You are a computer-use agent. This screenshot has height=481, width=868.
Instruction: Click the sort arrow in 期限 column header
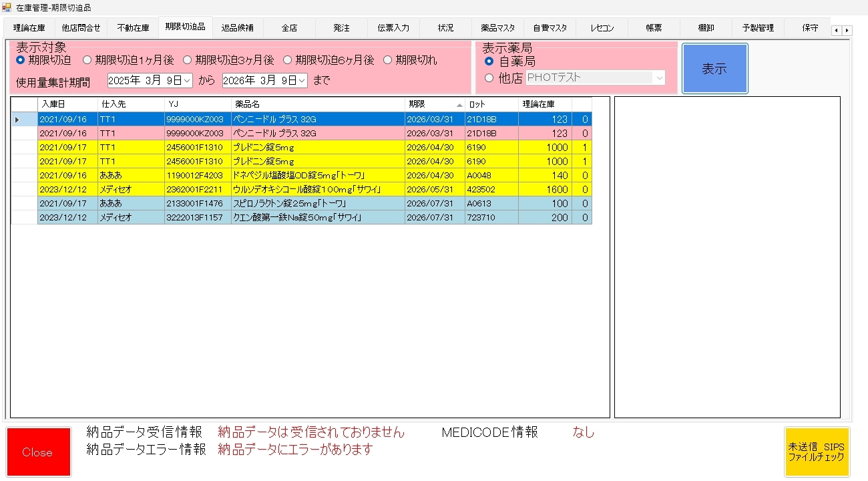pyautogui.click(x=459, y=105)
